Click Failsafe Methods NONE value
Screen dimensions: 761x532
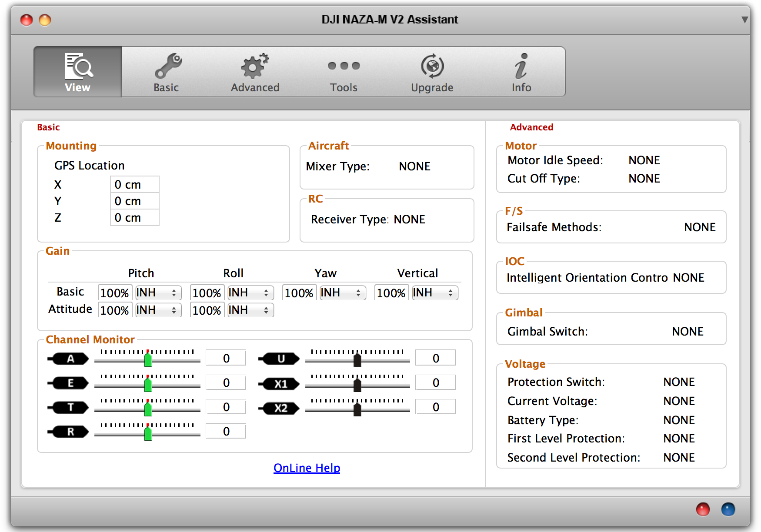click(x=700, y=227)
